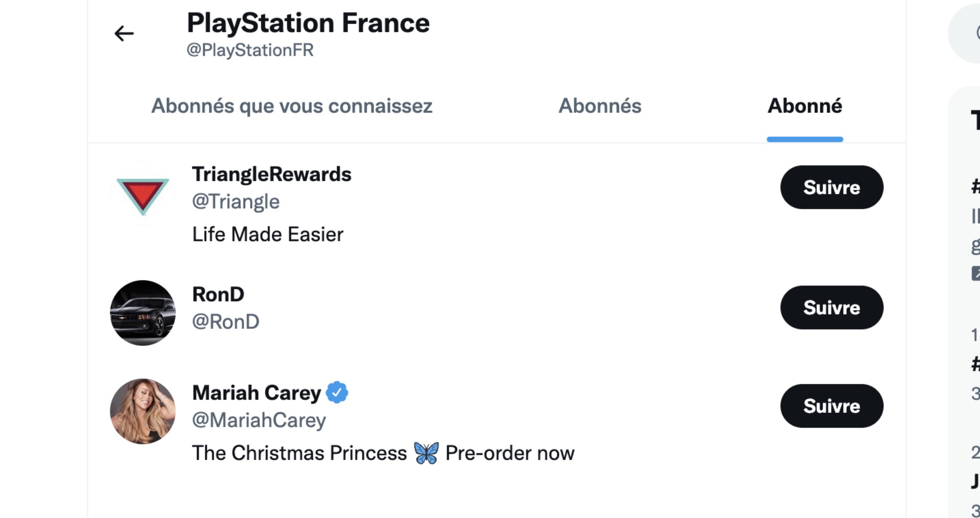Follow RonD with Suivre button
This screenshot has height=518, width=980.
[x=832, y=308]
